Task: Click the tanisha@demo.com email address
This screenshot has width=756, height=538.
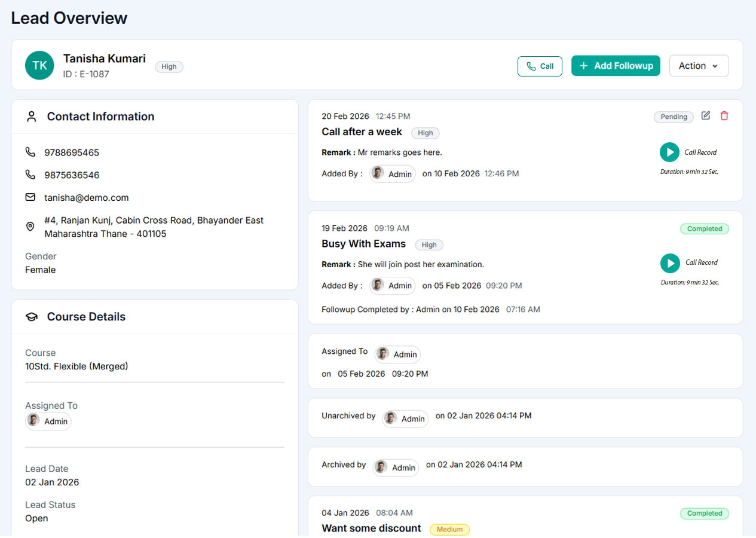Action: (x=86, y=198)
